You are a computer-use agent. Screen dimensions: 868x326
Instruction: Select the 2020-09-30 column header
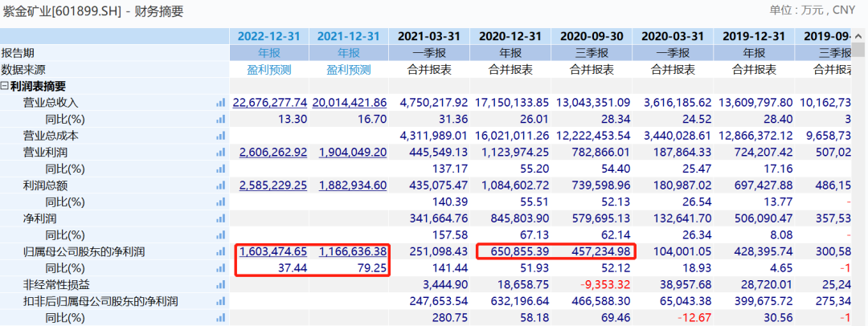point(592,36)
